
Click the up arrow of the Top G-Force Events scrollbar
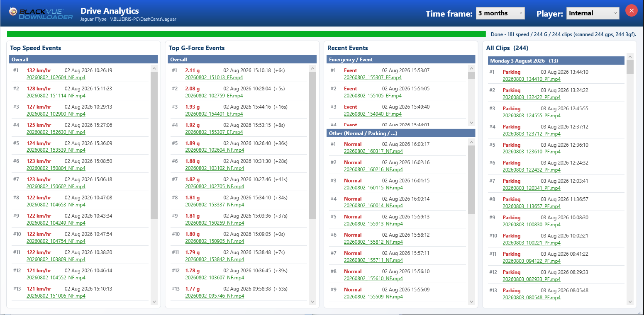(x=313, y=68)
